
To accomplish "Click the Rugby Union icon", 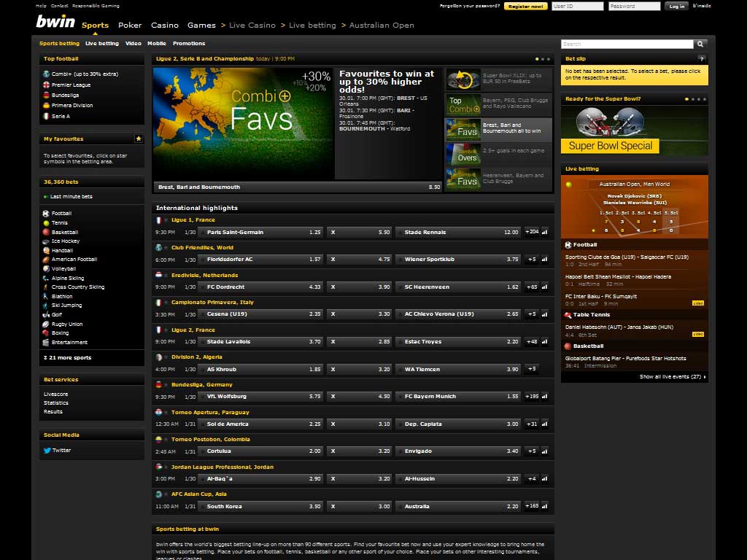I will 46,324.
